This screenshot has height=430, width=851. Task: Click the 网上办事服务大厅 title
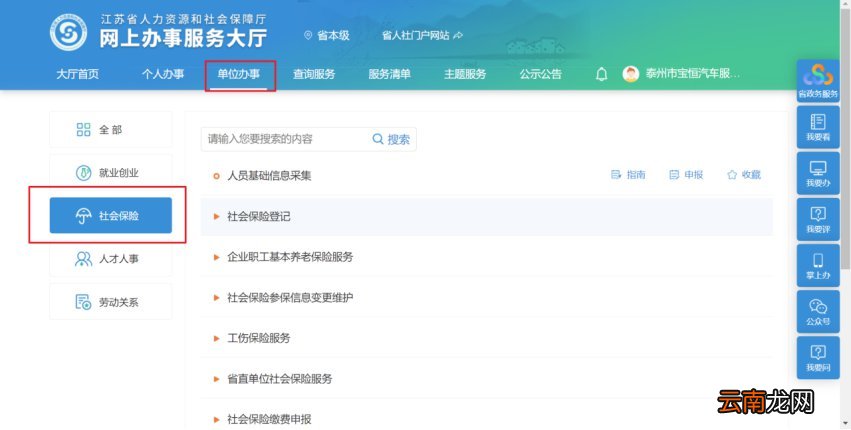(x=183, y=38)
